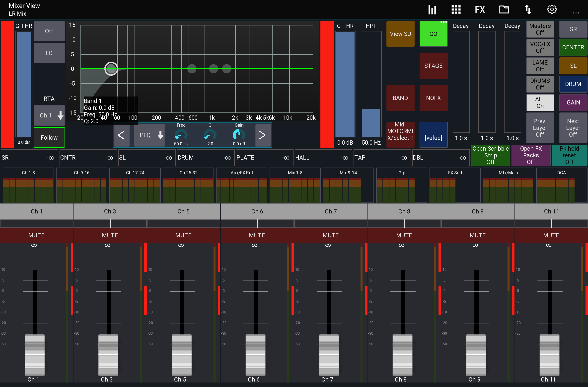Mute channel 5
This screenshot has height=387, width=588.
pos(183,235)
